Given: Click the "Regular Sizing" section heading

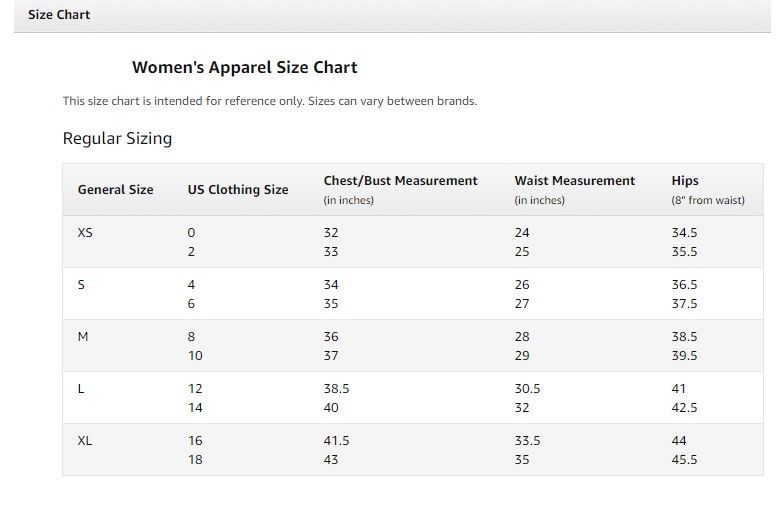Looking at the screenshot, I should point(117,139).
